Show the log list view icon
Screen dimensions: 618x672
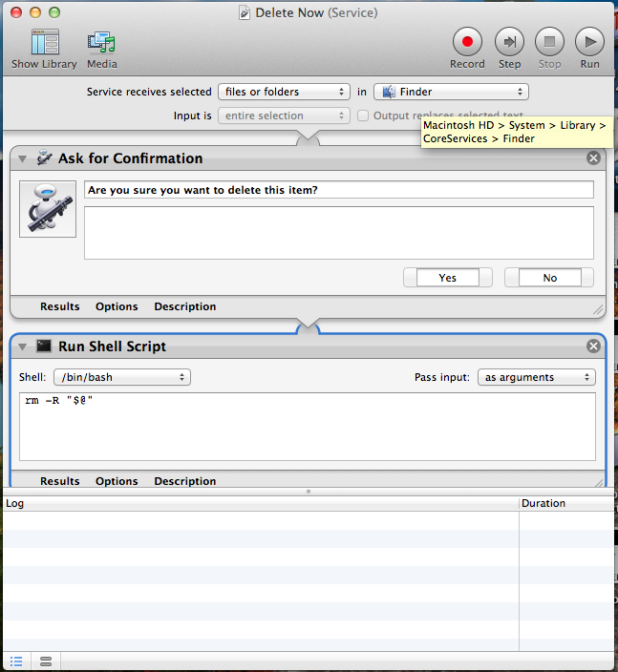click(x=16, y=661)
